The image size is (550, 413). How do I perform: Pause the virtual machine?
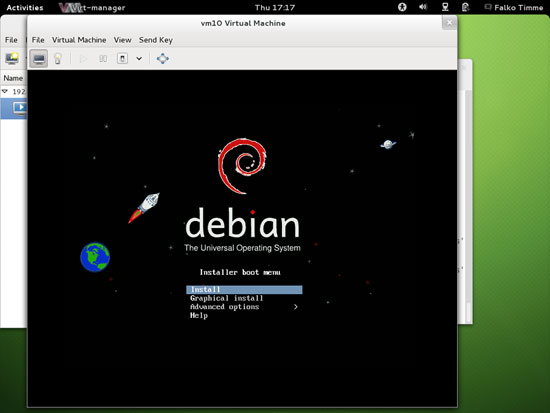click(x=103, y=59)
